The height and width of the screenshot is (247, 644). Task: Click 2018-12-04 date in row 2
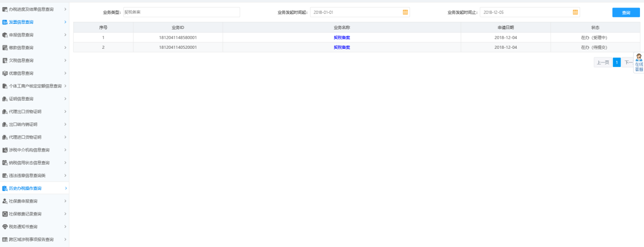click(x=505, y=47)
